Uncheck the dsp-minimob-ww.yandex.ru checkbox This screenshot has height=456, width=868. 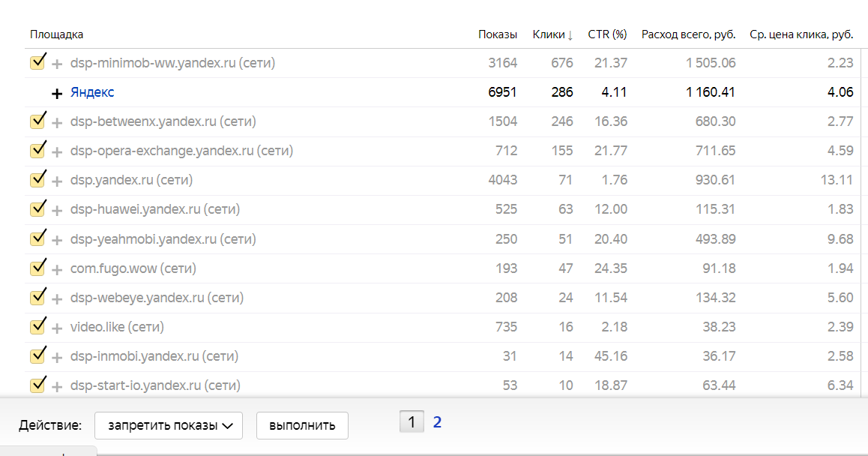click(x=37, y=61)
